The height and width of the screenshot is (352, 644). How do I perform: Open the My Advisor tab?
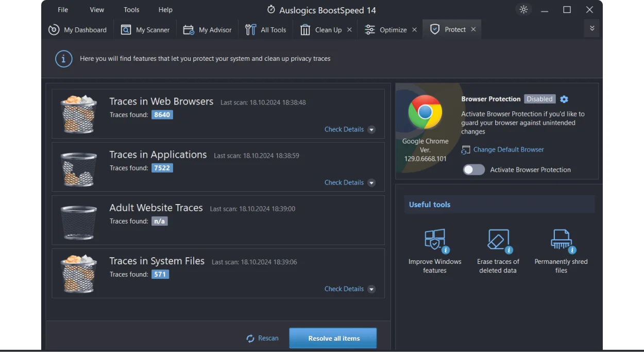[x=207, y=30]
